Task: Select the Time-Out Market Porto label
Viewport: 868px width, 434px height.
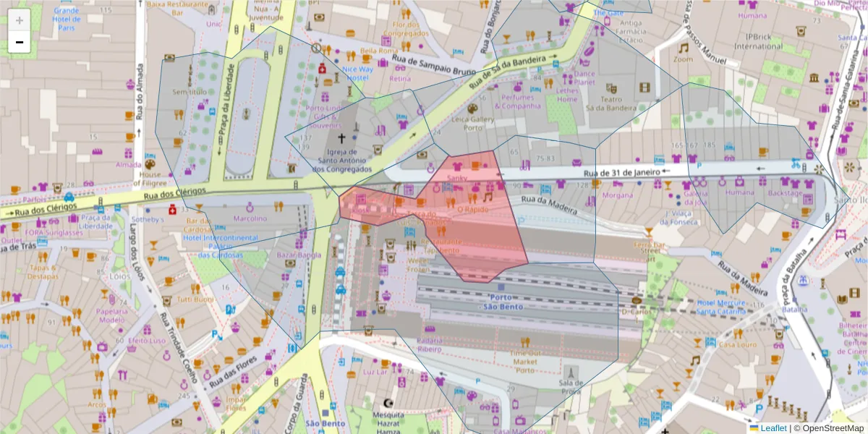Action: point(526,359)
